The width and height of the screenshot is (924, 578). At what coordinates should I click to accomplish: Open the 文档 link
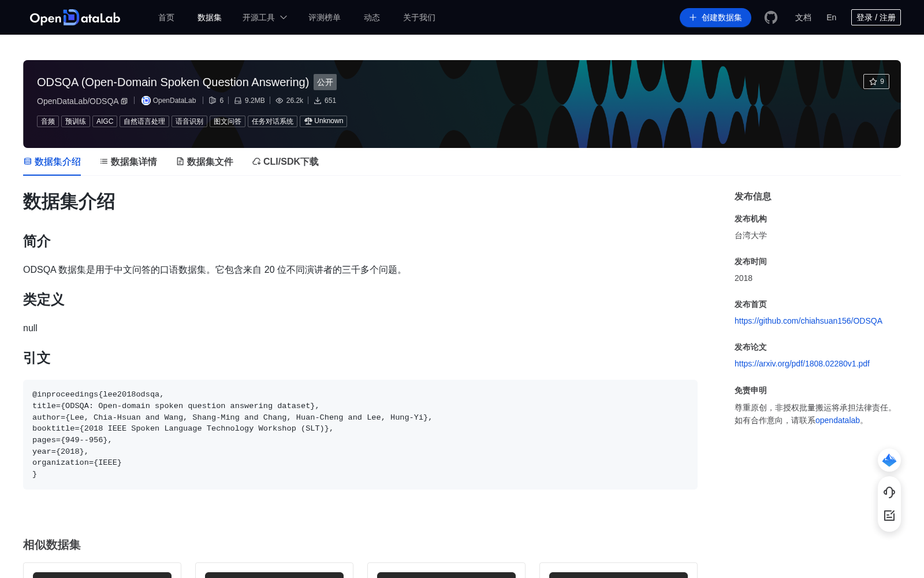tap(803, 17)
